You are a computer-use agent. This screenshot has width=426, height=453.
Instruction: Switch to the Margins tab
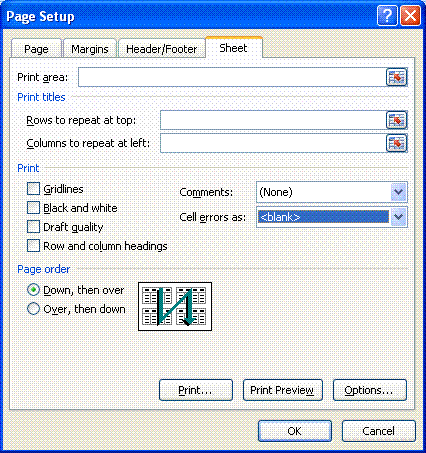coord(90,49)
